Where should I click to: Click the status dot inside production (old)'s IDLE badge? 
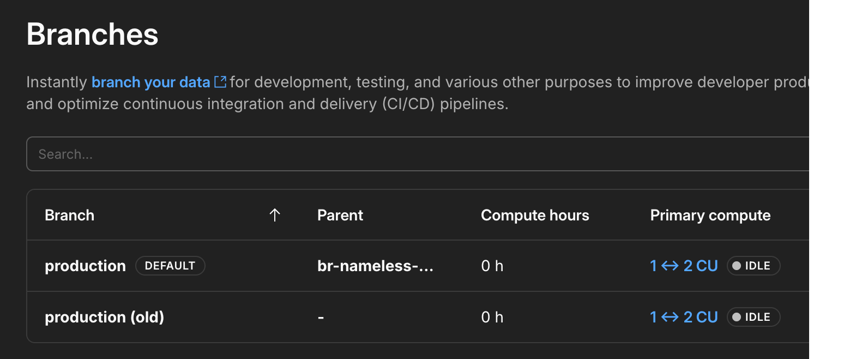tap(736, 317)
